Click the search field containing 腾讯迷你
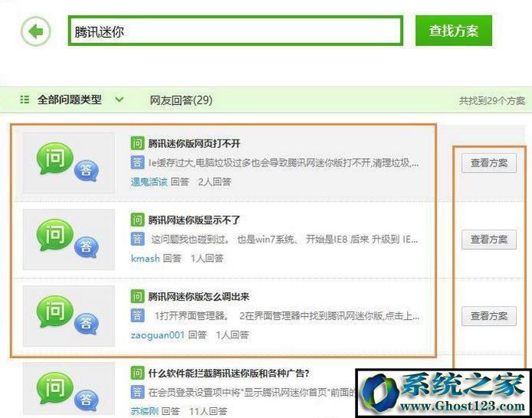Viewport: 532px width, 418px height. click(x=235, y=31)
